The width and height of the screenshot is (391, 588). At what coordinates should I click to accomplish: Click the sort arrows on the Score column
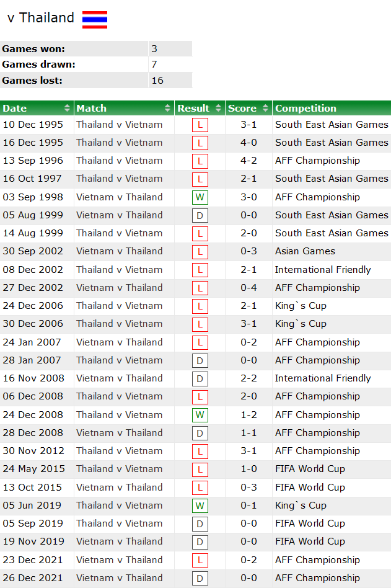(x=265, y=107)
